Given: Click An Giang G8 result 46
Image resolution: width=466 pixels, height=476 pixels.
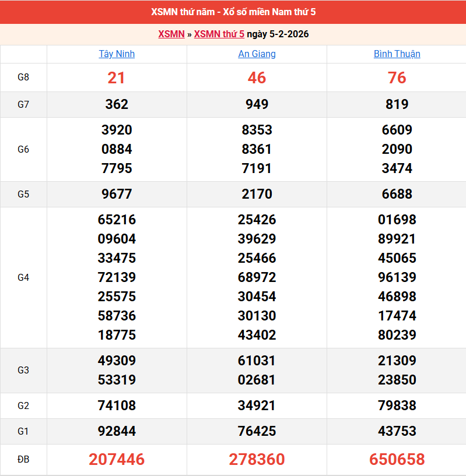Looking at the screenshot, I should [x=257, y=78].
